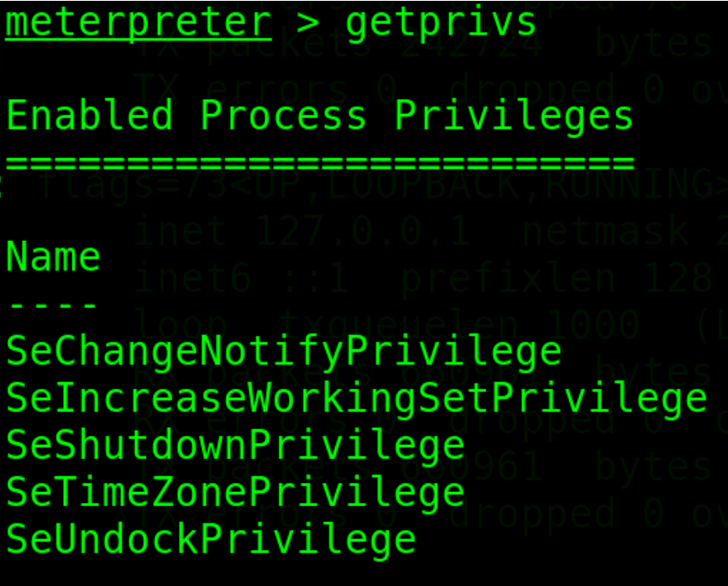Screen dimensions: 728x586
Task: Select the word Process in the heading
Action: pos(284,115)
